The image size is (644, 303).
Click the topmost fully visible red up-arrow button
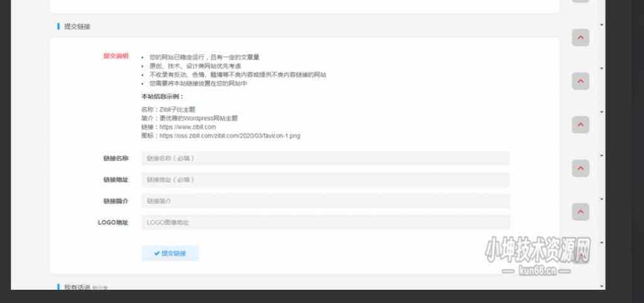pyautogui.click(x=580, y=37)
